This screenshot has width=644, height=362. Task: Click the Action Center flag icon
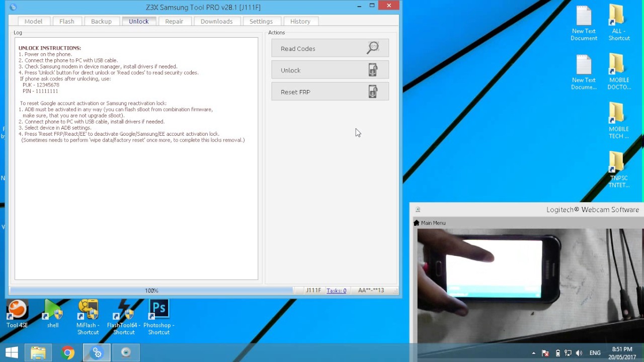pos(545,353)
